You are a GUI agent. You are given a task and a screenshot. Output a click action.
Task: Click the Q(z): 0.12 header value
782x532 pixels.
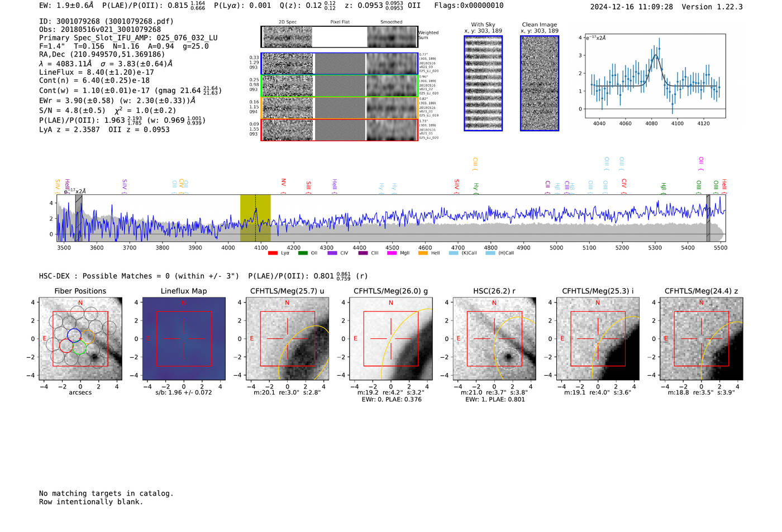pyautogui.click(x=308, y=5)
